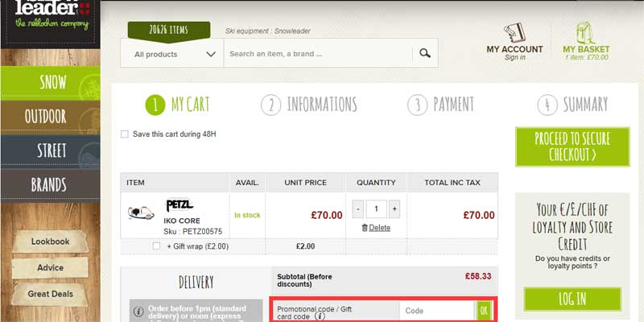The width and height of the screenshot is (644, 322).
Task: Open the Great Deals link
Action: tap(51, 294)
